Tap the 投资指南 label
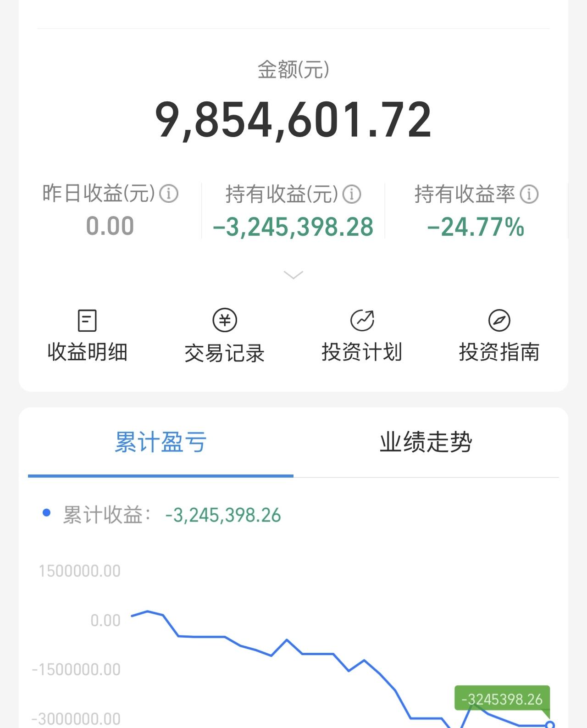The image size is (587, 728). tap(499, 352)
